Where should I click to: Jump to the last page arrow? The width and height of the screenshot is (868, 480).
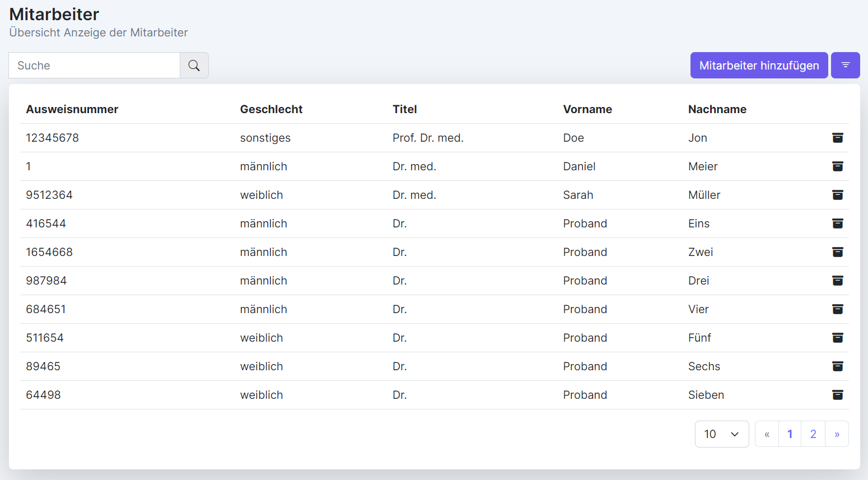click(837, 434)
